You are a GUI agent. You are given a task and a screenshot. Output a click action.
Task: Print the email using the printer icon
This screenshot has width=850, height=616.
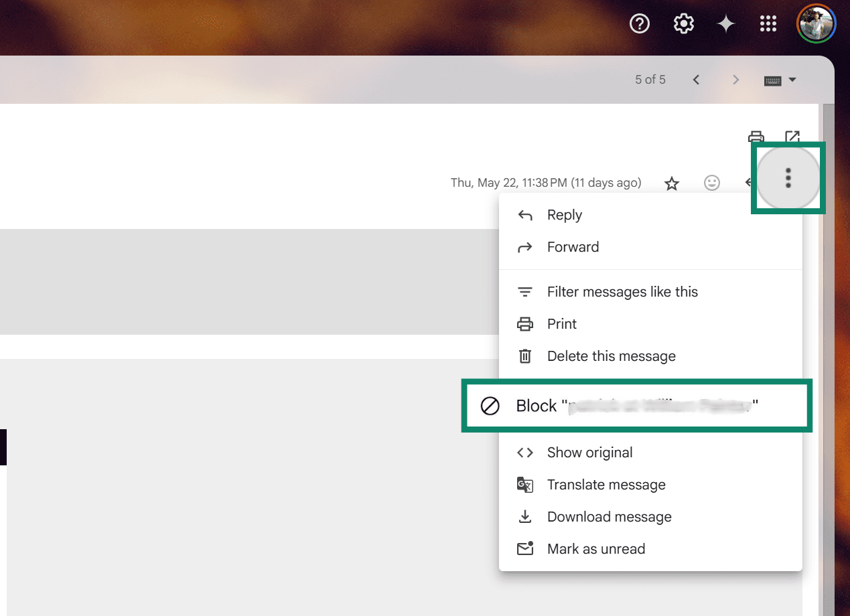tap(756, 137)
